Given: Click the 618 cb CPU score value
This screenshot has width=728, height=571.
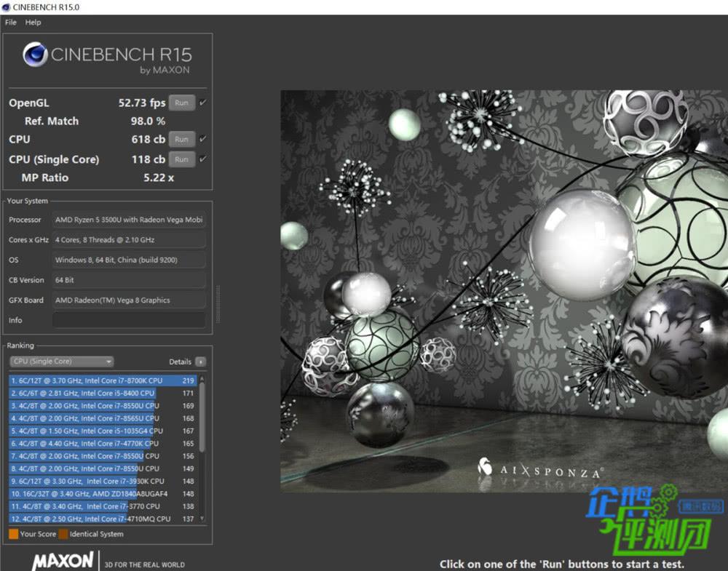Looking at the screenshot, I should [x=148, y=139].
